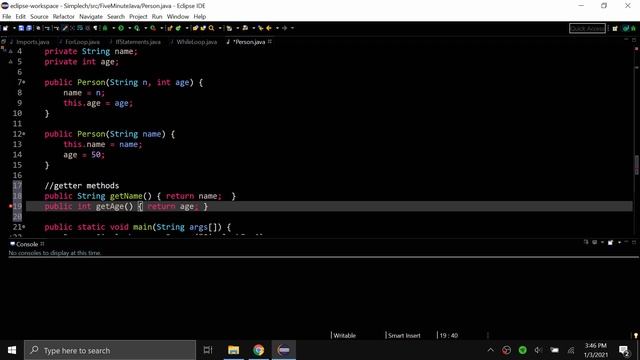Viewport: 640px width, 360px height.
Task: Click the External Tools run icon
Action: click(153, 28)
